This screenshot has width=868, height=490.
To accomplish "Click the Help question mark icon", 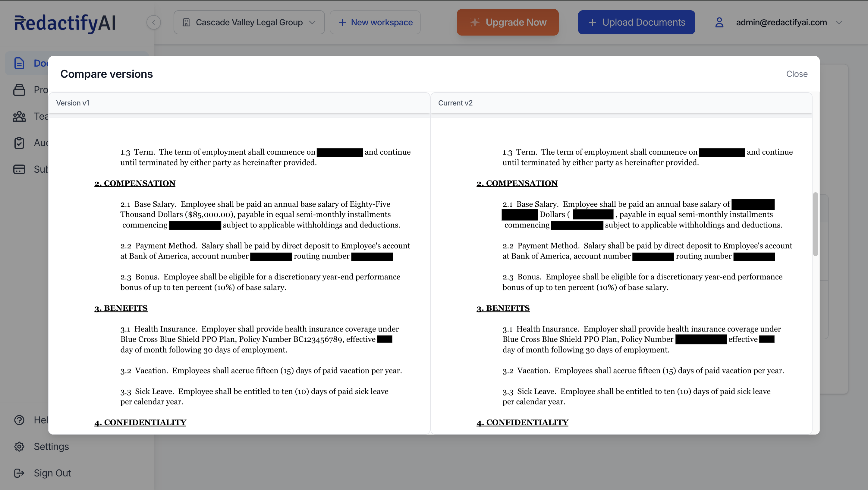I will tap(19, 420).
